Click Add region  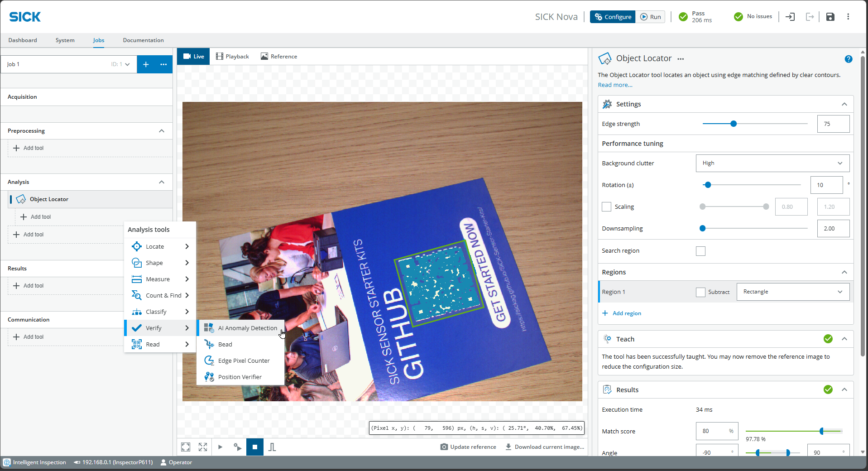pos(622,313)
